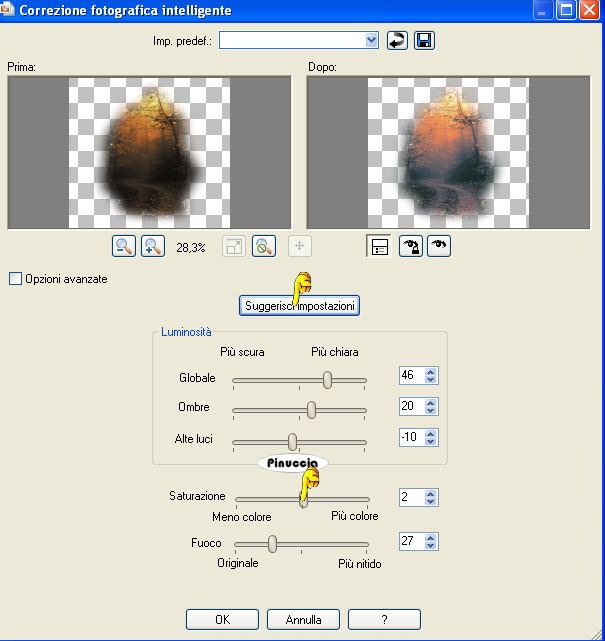This screenshot has width=605, height=641.
Task: Decrease the Alte luci value with down arrow
Action: pos(430,442)
